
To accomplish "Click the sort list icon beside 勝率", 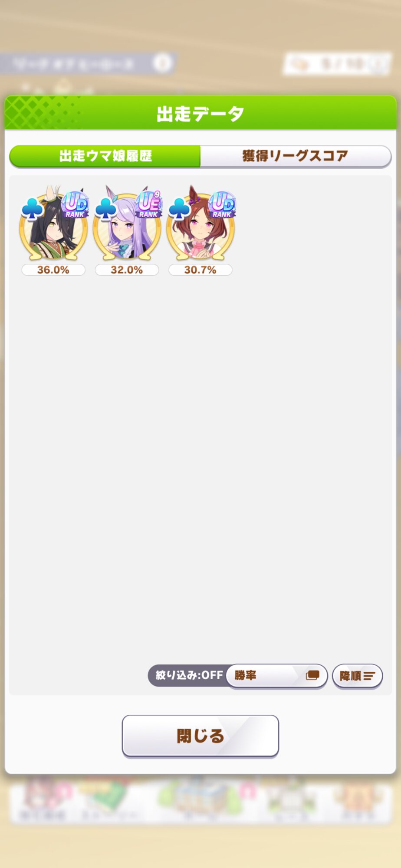I will pos(312,675).
